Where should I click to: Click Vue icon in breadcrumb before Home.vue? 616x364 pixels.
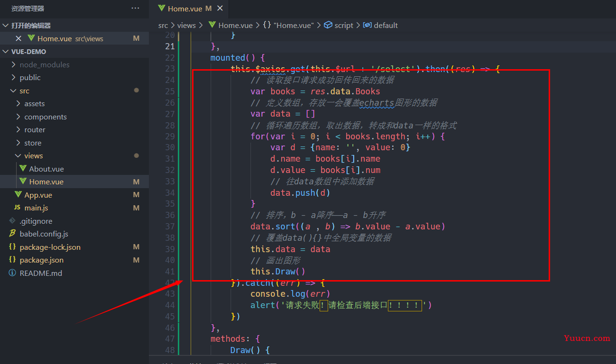pyautogui.click(x=212, y=25)
